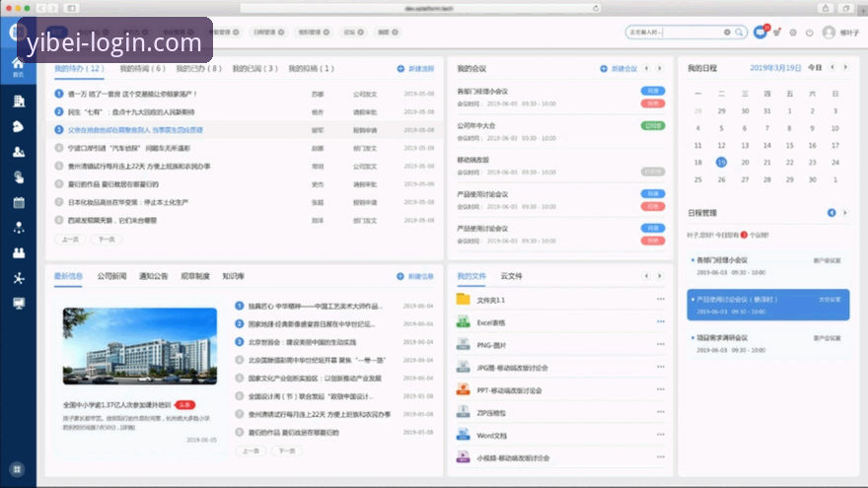Click the plus icon for 新建信息
Screen dimensions: 868x488
[400, 276]
